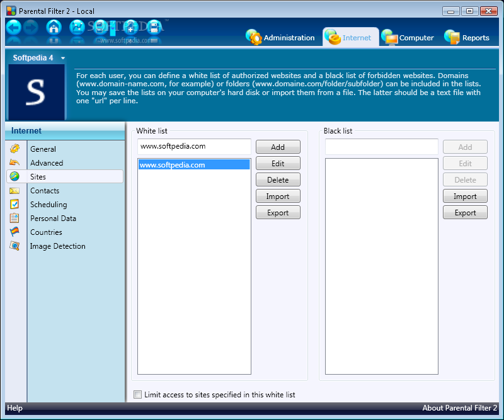This screenshot has height=420, width=504.
Task: Click the Computer monitor tab icon
Action: pyautogui.click(x=389, y=37)
